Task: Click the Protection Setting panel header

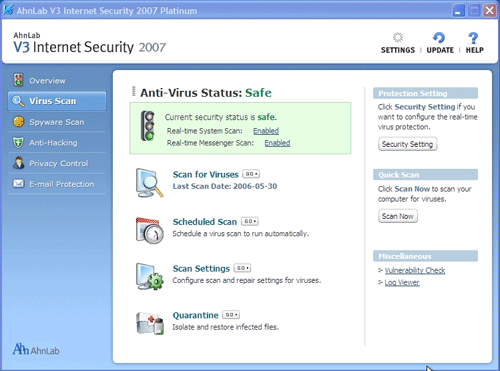Action: [x=425, y=93]
